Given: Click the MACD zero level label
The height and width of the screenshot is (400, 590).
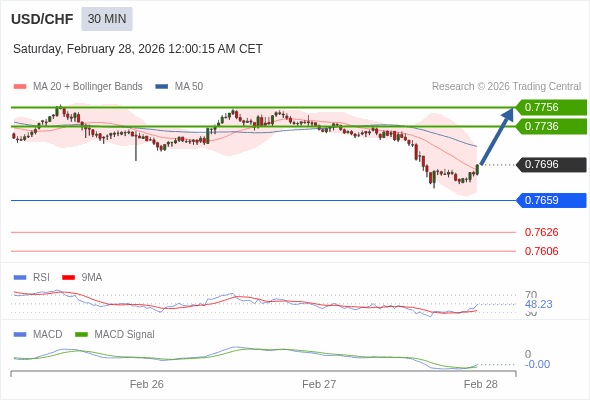Looking at the screenshot, I should 528,354.
